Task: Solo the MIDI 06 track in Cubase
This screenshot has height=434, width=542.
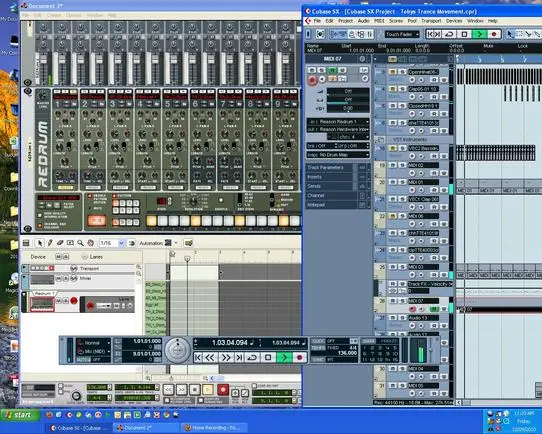Action: point(402,216)
